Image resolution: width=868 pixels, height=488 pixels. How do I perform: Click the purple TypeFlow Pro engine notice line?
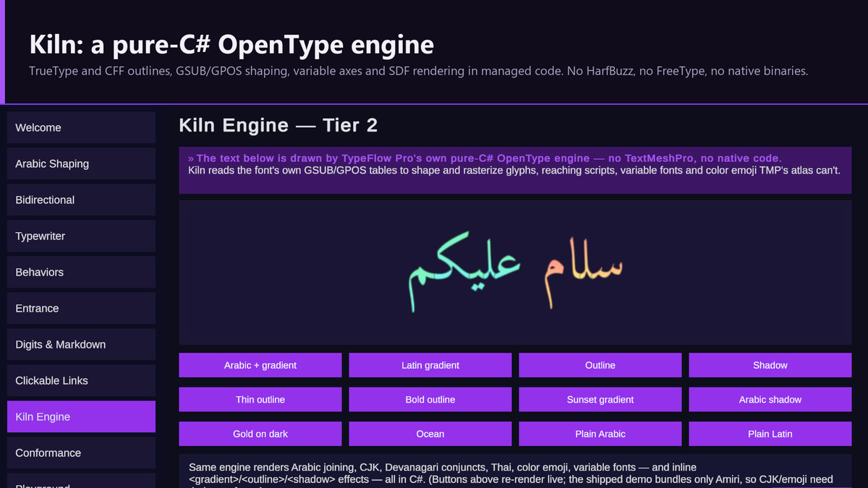click(485, 158)
